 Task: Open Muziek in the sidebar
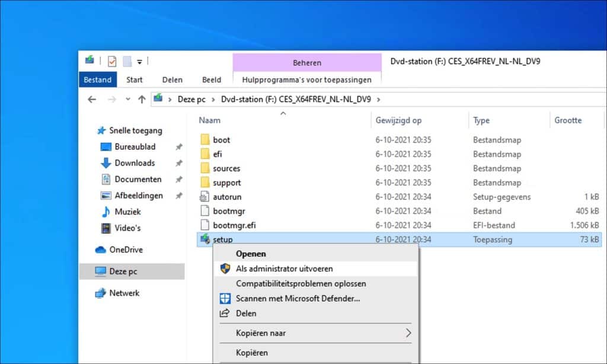coord(127,212)
